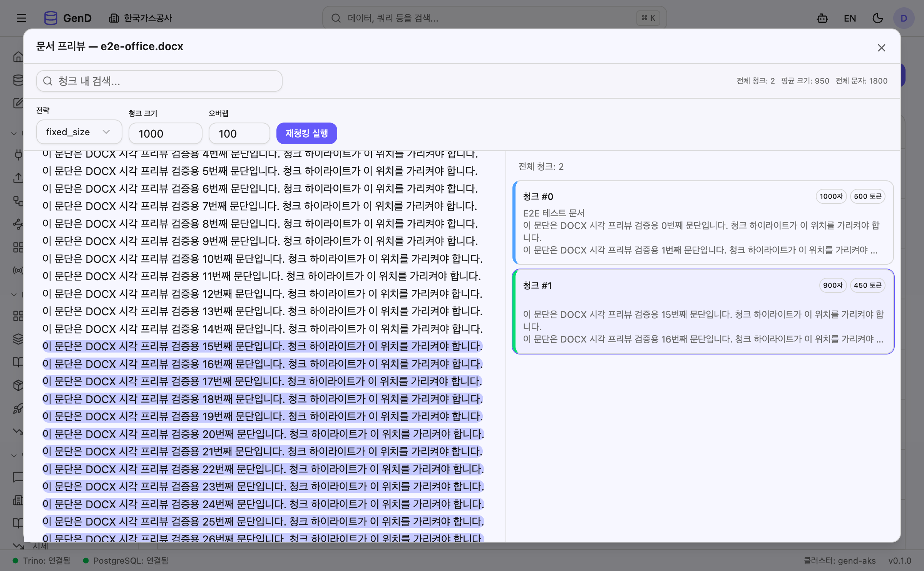The image size is (924, 571).
Task: Click the PostgreSQL: 연결됨 status
Action: pyautogui.click(x=126, y=561)
